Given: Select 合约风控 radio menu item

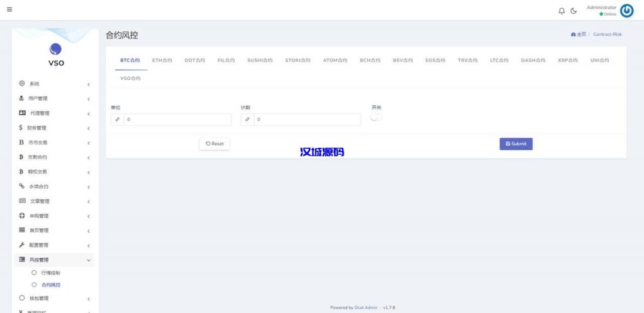Looking at the screenshot, I should [x=34, y=285].
